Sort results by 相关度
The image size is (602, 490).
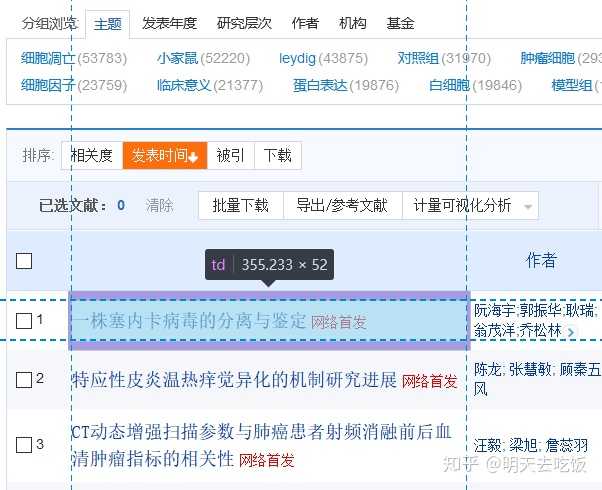[92, 156]
